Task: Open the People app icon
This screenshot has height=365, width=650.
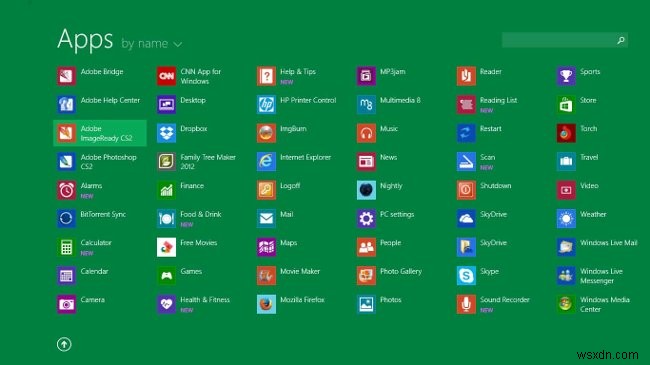Action: tap(366, 247)
